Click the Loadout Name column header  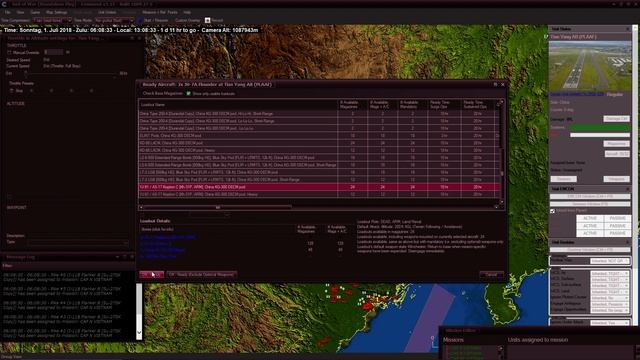point(238,105)
